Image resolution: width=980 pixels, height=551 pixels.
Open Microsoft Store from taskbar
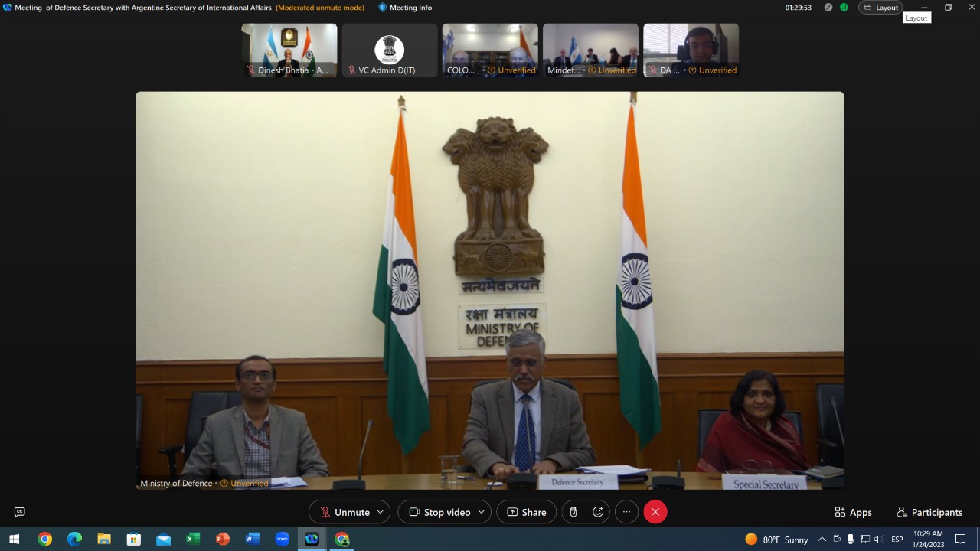pyautogui.click(x=133, y=540)
